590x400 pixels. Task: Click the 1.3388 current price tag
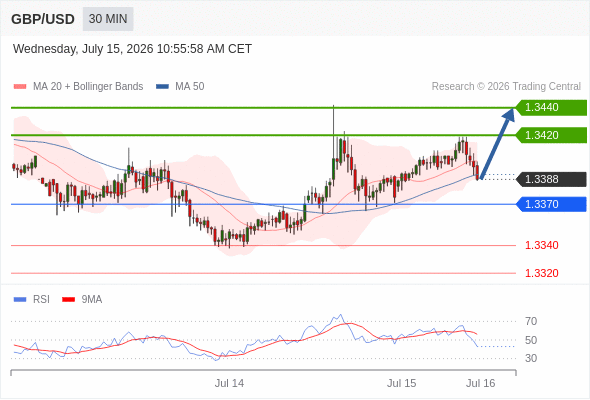(551, 179)
